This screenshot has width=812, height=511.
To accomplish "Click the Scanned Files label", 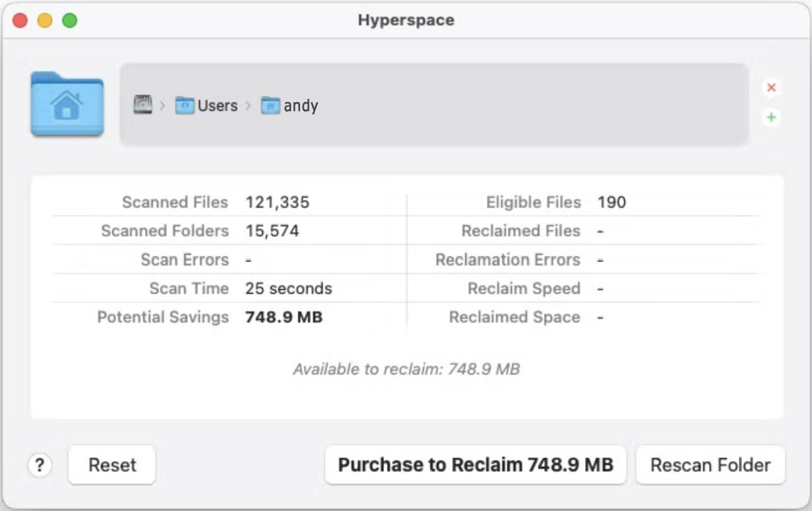I will 175,202.
